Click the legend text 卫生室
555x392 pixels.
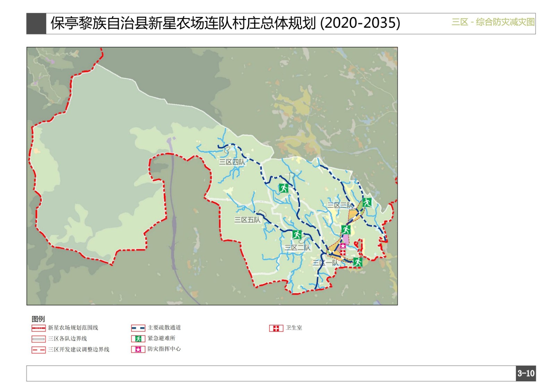(294, 328)
